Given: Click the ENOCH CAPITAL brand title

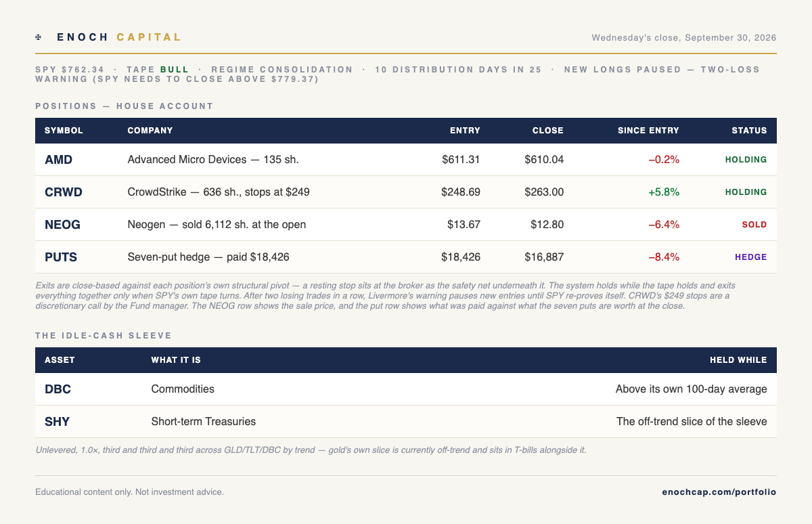Looking at the screenshot, I should pyautogui.click(x=119, y=37).
